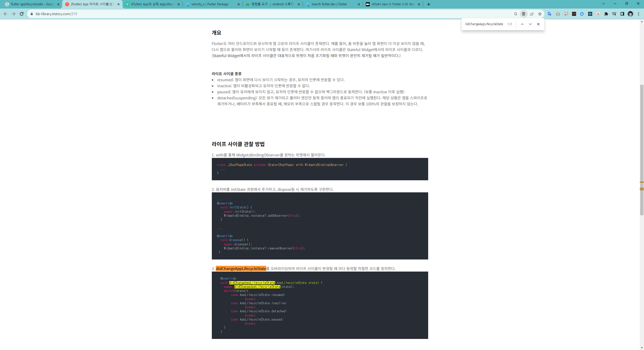Switch to What's new in Flutter 3.16 tab

392,4
